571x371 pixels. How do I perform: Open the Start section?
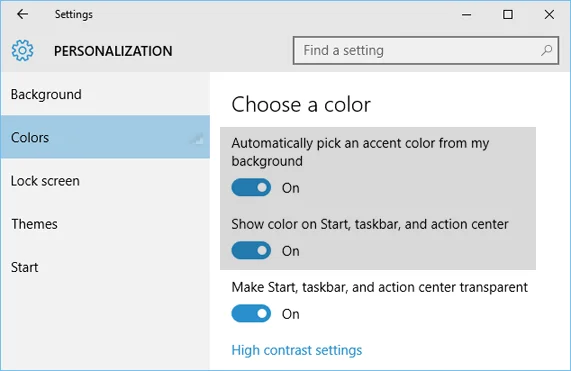105,267
